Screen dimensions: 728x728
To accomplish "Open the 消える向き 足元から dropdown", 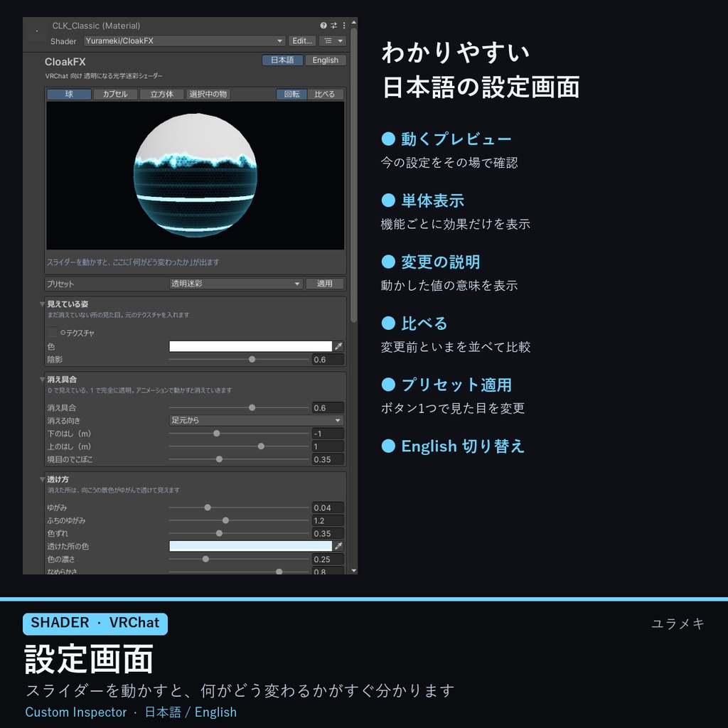I will [x=256, y=420].
